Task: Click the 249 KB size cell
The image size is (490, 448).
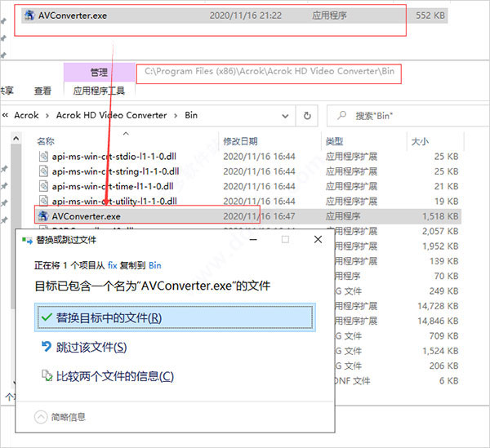Action: point(444,291)
